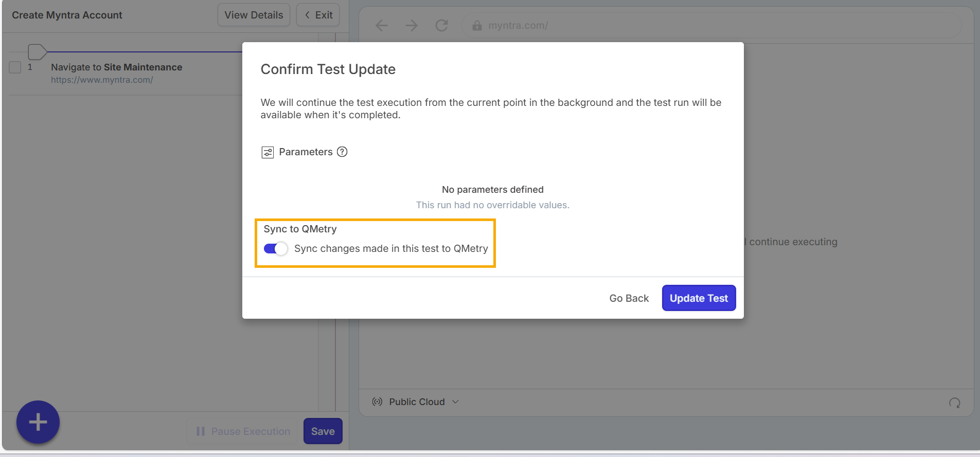
Task: Check the checkbox for step 1
Action: tap(15, 67)
